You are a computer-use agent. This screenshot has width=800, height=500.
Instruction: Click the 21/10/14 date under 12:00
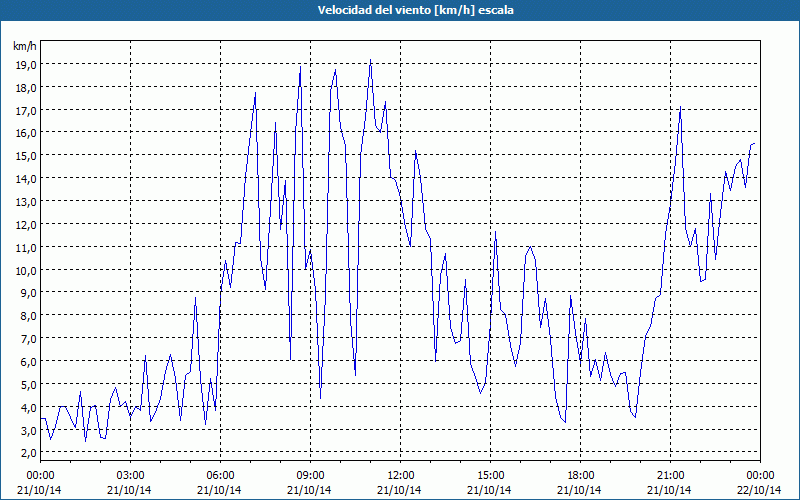tap(399, 490)
